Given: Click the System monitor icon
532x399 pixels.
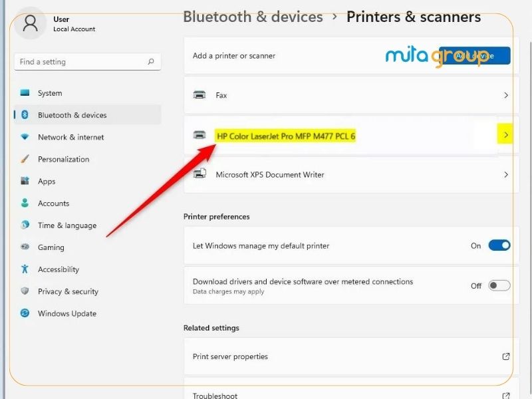Looking at the screenshot, I should [25, 92].
